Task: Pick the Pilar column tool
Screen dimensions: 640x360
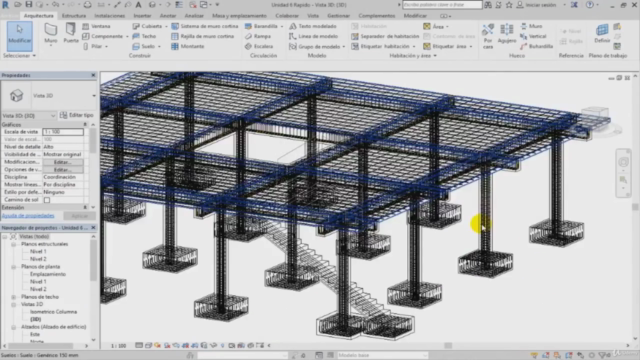Action: 93,47
